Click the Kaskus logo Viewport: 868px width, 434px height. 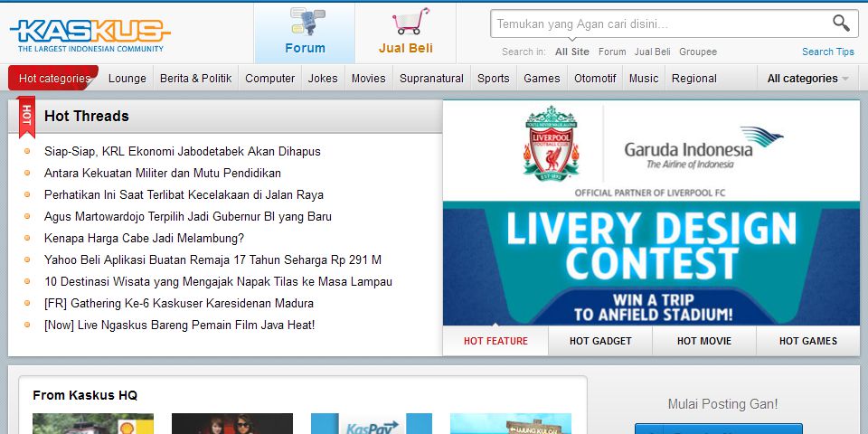click(x=90, y=35)
